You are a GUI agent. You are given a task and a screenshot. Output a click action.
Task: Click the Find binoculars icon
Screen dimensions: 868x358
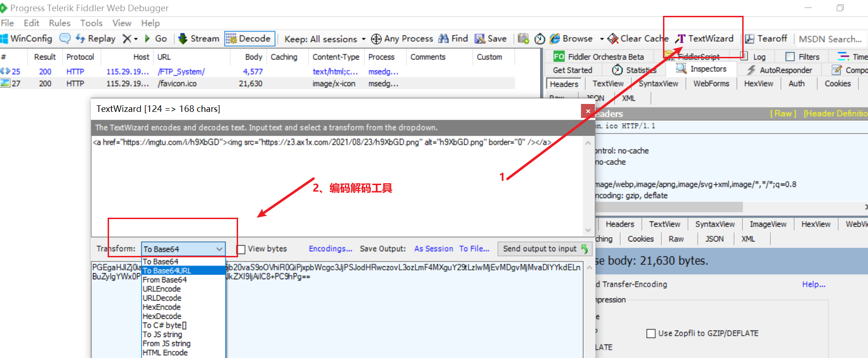click(x=444, y=39)
